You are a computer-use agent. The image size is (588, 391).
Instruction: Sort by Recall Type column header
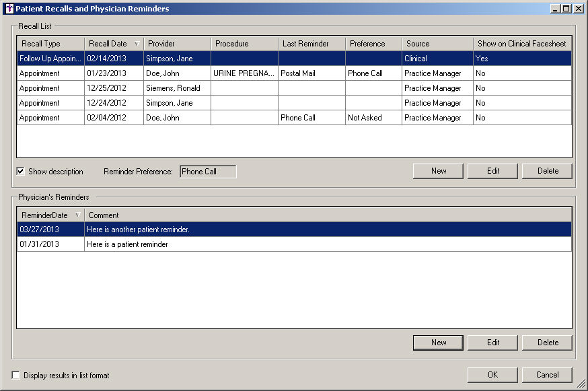(x=50, y=44)
